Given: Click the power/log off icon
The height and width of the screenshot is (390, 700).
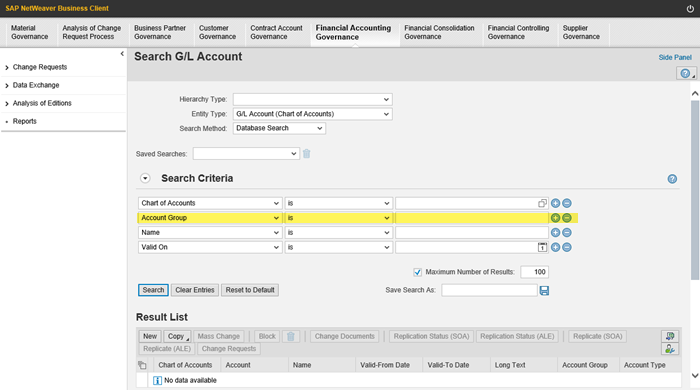Looking at the screenshot, I should point(690,8).
